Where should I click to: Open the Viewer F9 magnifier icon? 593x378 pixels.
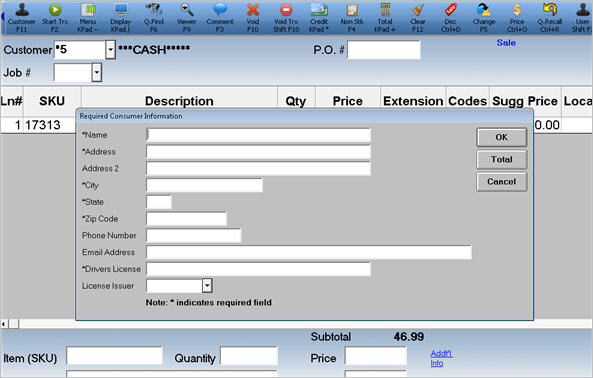[x=186, y=18]
